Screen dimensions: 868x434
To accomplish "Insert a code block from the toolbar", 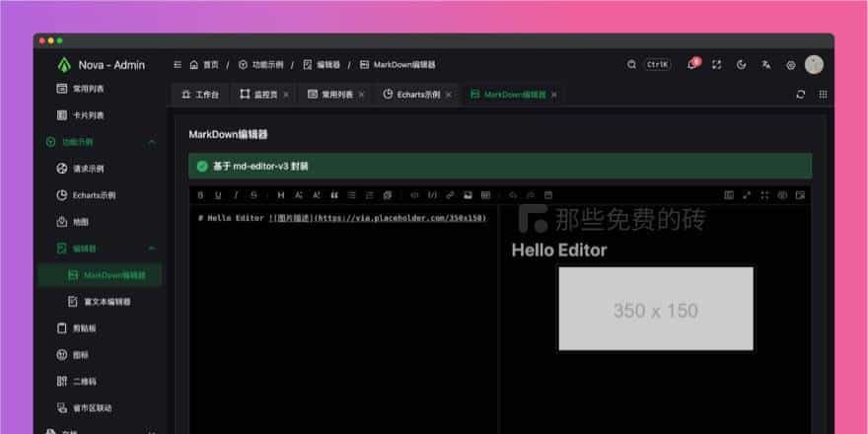I will tap(432, 195).
